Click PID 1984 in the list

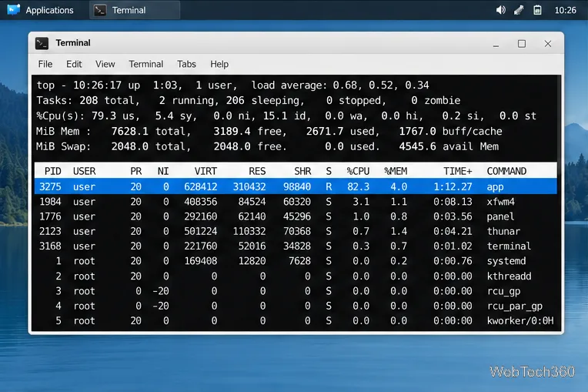tap(50, 202)
